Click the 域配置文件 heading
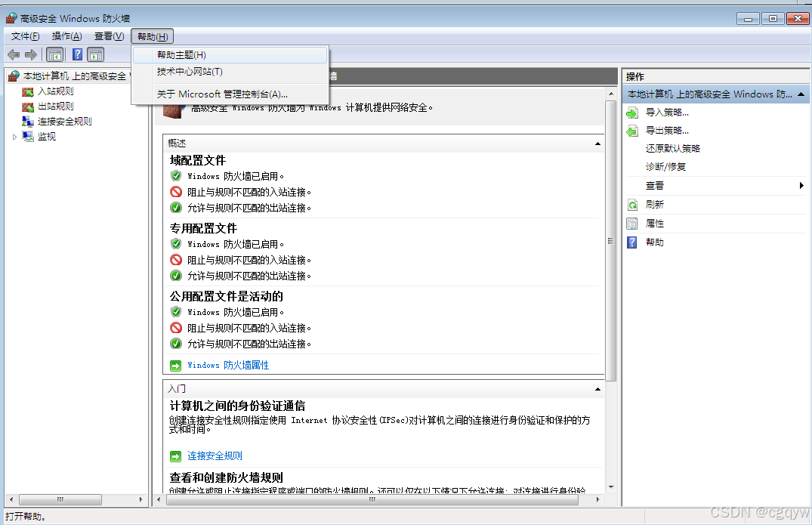This screenshot has width=812, height=525. click(x=198, y=160)
